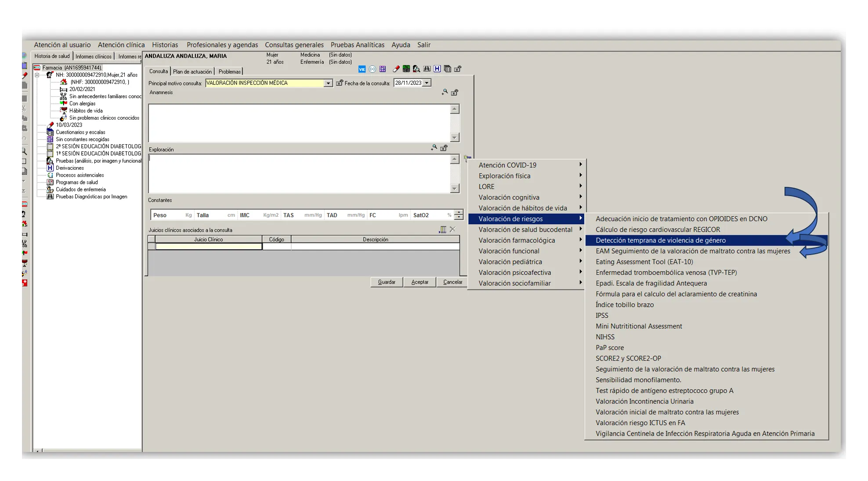Screen dimensions: 868x481
Task: Expand Valoración farmacológica submenu
Action: pos(527,240)
